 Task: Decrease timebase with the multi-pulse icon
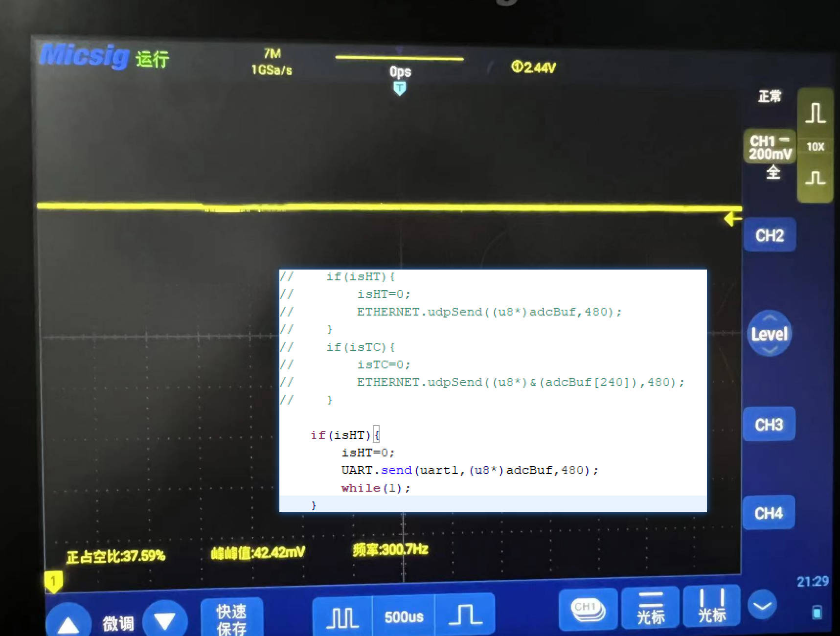point(342,618)
